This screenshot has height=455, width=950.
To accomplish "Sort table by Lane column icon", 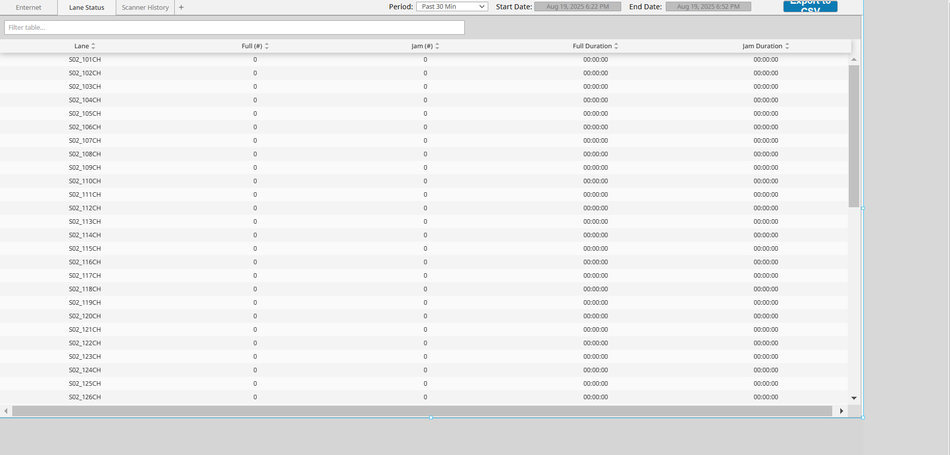I will (93, 46).
